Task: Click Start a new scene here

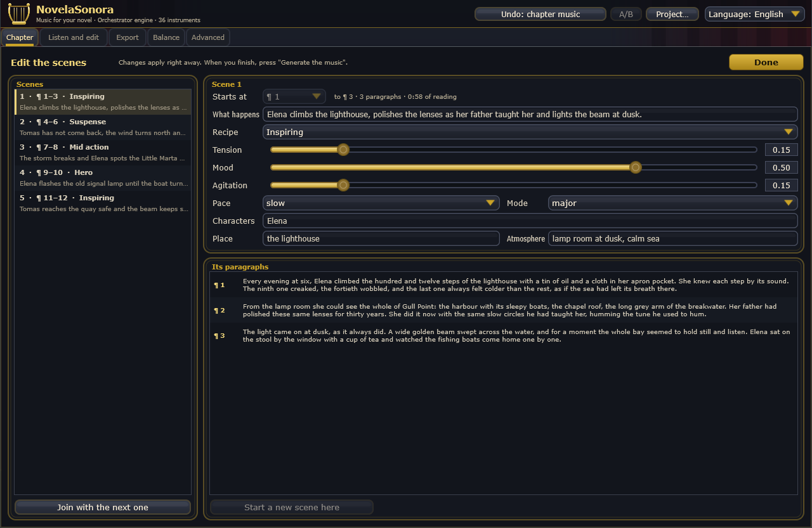Action: [292, 507]
